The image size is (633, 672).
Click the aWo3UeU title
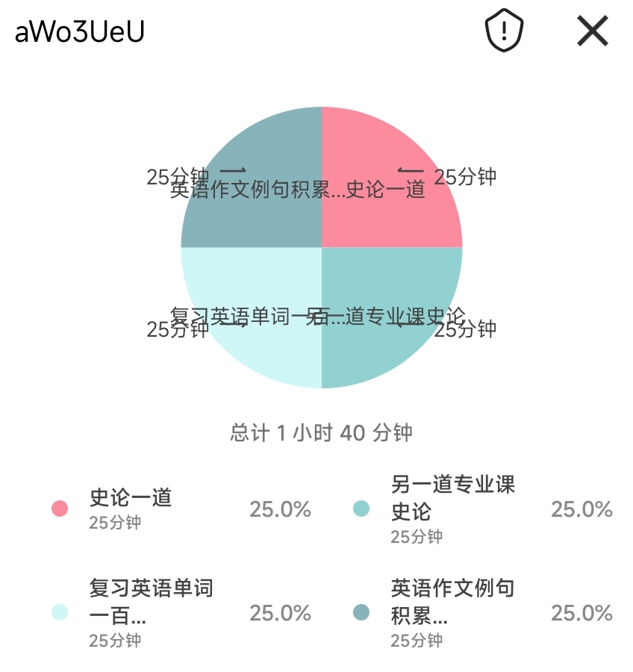(79, 32)
